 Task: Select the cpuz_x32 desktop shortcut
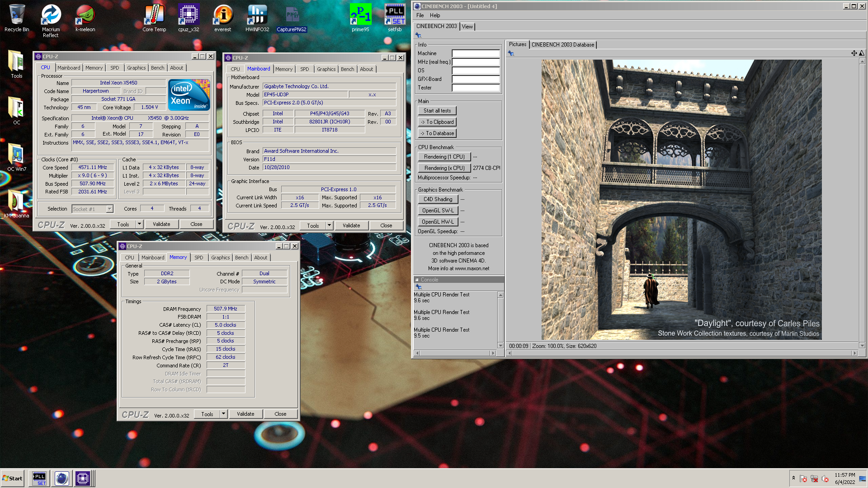(x=189, y=18)
